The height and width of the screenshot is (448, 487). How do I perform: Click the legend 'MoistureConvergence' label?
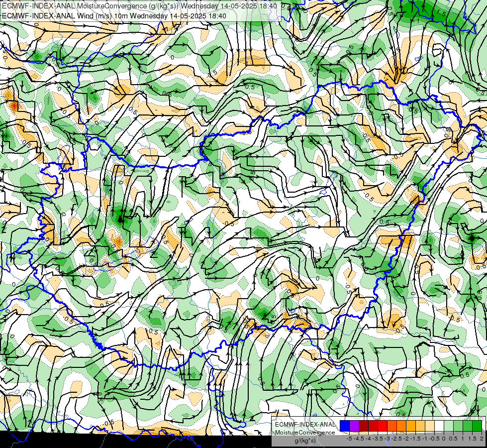point(305,433)
